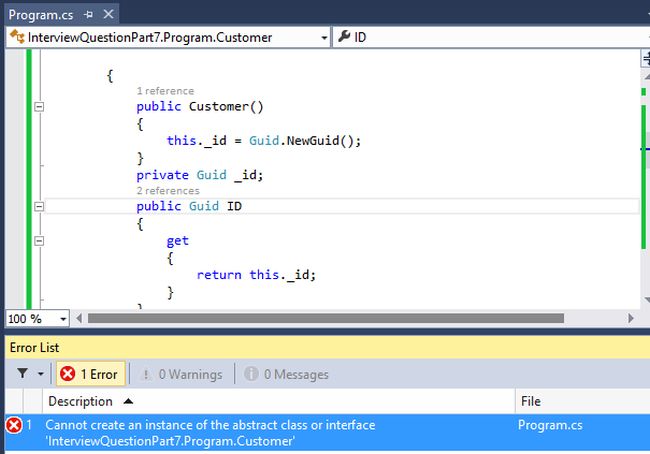Open the InterviewQuestionPart7.Program.Customer class dropdown

pos(324,38)
